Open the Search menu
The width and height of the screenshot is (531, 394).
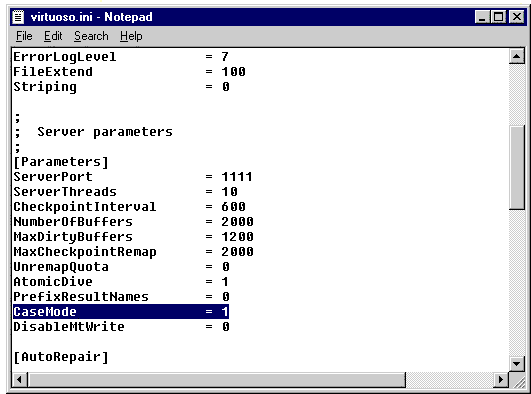pyautogui.click(x=91, y=36)
